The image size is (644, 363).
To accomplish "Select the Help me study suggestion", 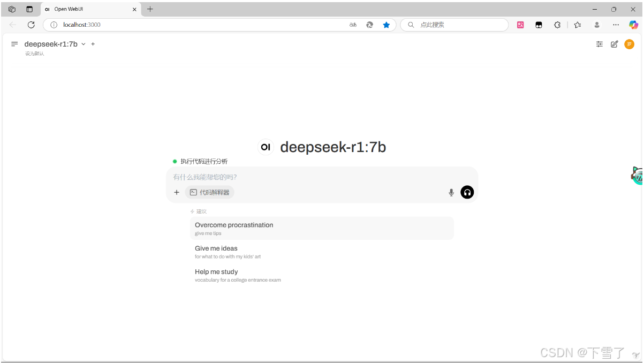I will [322, 275].
